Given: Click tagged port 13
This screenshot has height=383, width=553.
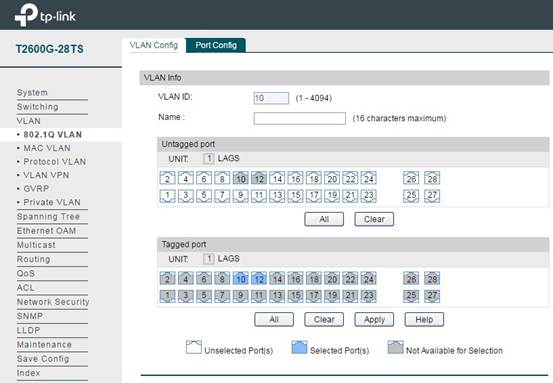Looking at the screenshot, I should (277, 296).
